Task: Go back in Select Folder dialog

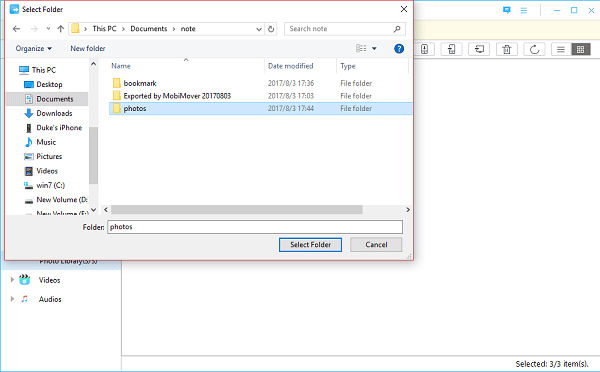Action: [16, 29]
